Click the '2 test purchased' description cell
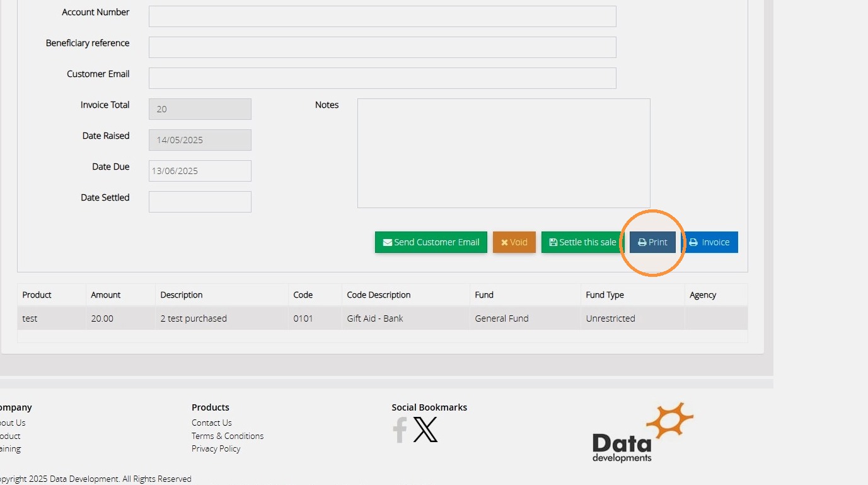The height and width of the screenshot is (485, 868). click(222, 318)
